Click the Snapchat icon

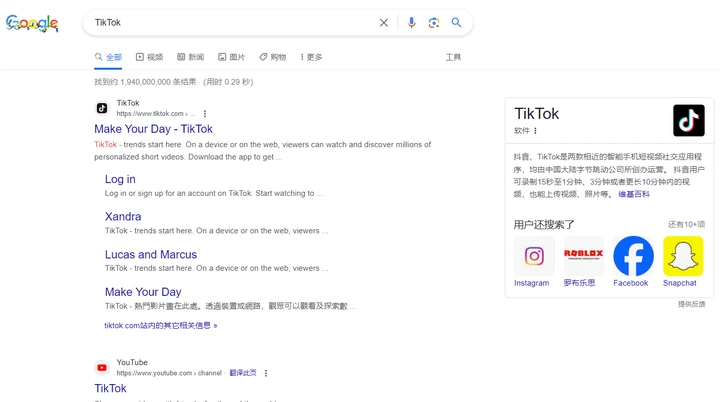click(683, 256)
